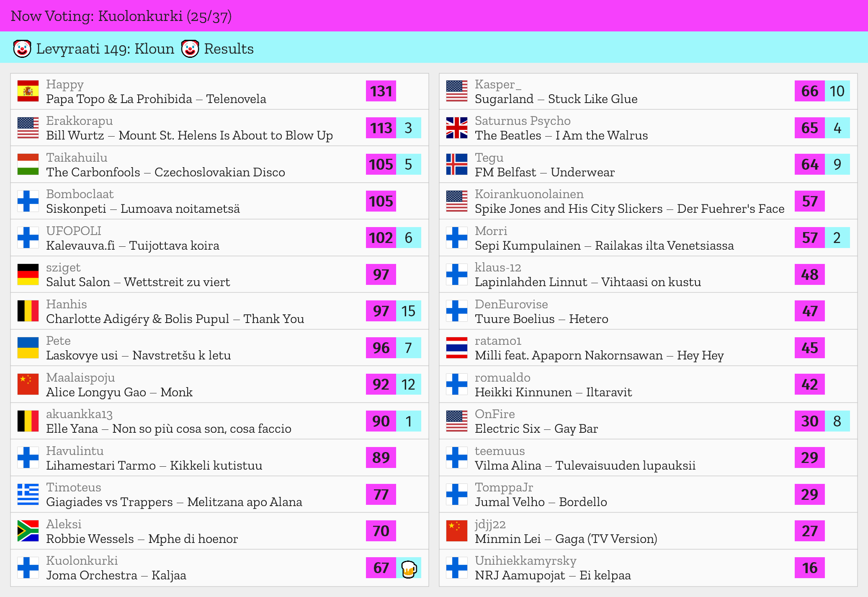
Task: Open Bill Wurtz – Mount St. Helens entry
Action: (x=189, y=135)
